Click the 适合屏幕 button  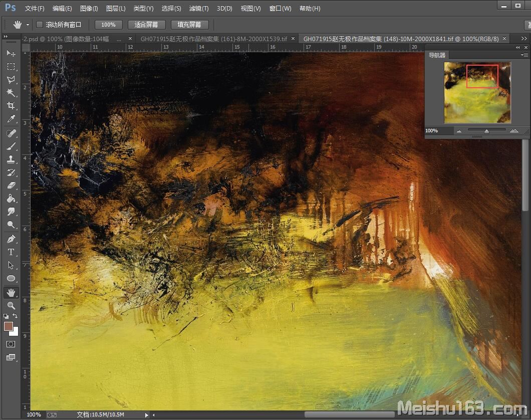[x=146, y=25]
